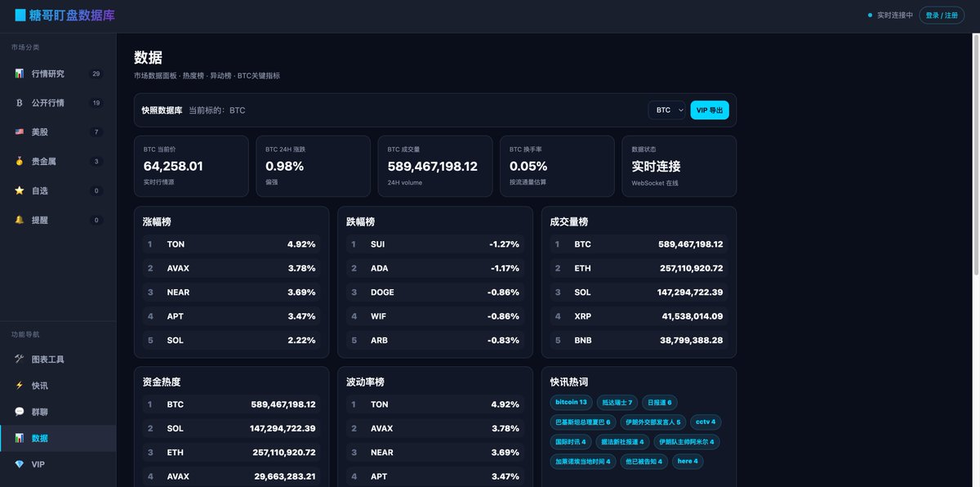The image size is (980, 487).
Task: Click the tools icon beside 图表工具
Action: [x=19, y=359]
